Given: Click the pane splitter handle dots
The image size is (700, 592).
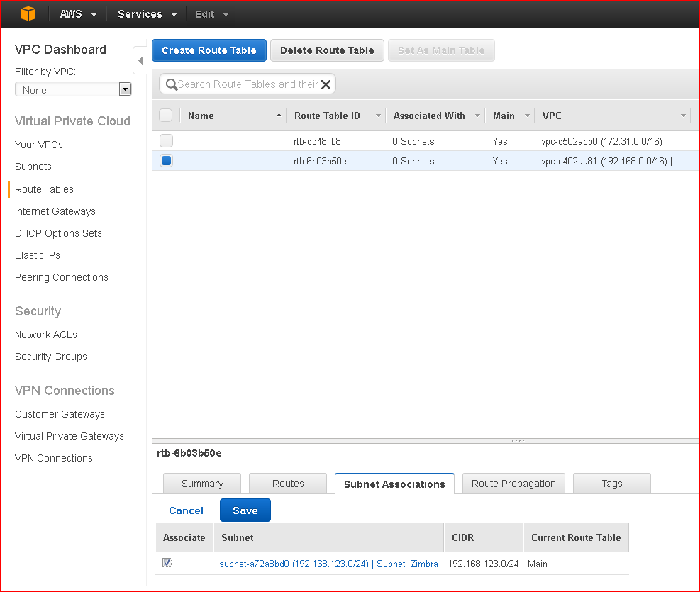Looking at the screenshot, I should coord(518,441).
